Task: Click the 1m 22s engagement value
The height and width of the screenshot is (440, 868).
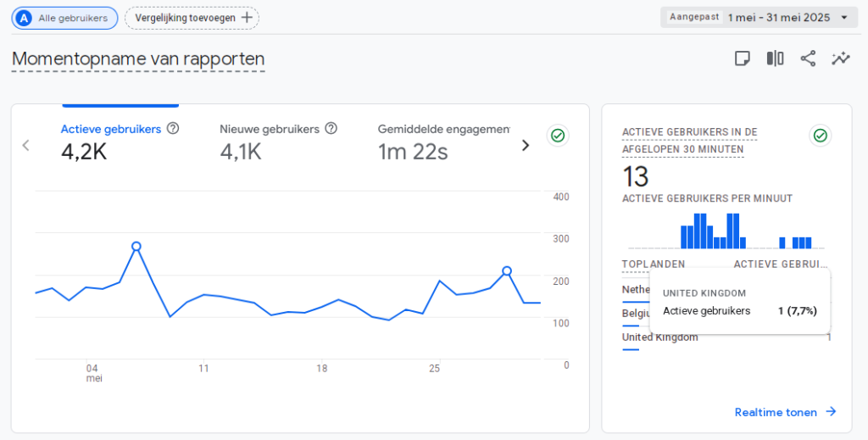Action: tap(413, 152)
